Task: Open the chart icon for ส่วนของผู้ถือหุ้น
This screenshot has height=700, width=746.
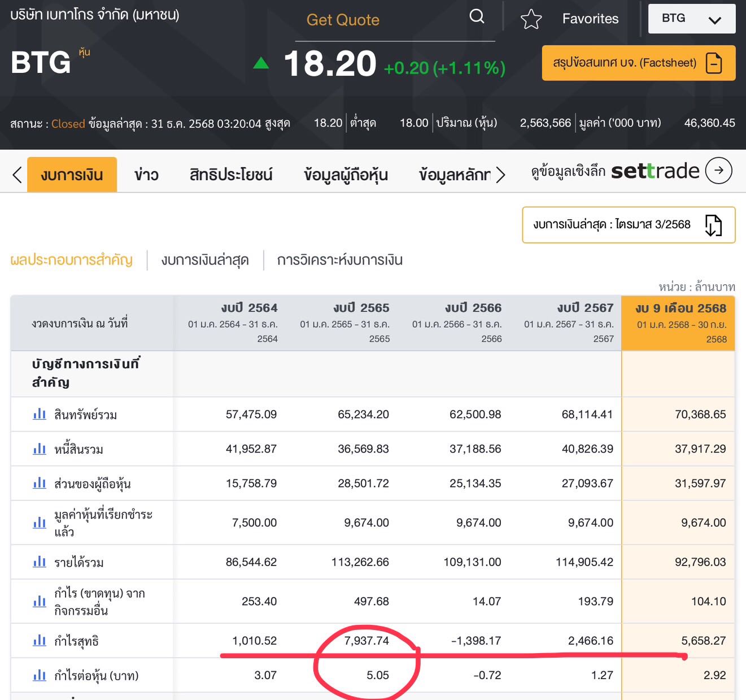Action: coord(40,483)
